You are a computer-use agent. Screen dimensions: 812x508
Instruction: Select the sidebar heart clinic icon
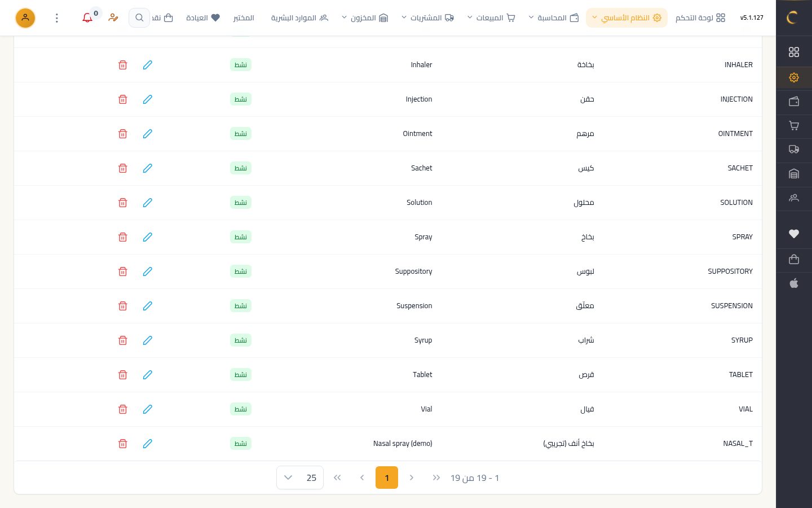point(794,234)
